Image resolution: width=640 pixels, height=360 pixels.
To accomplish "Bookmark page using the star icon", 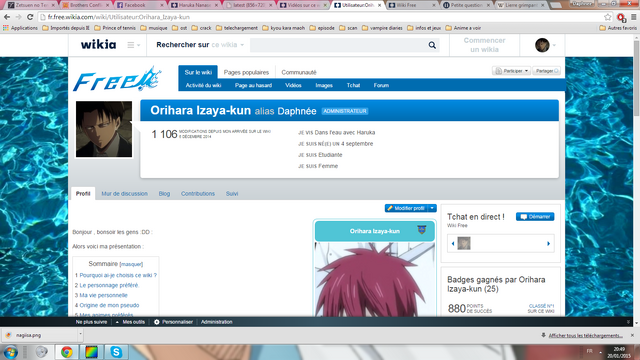I will click(x=608, y=17).
